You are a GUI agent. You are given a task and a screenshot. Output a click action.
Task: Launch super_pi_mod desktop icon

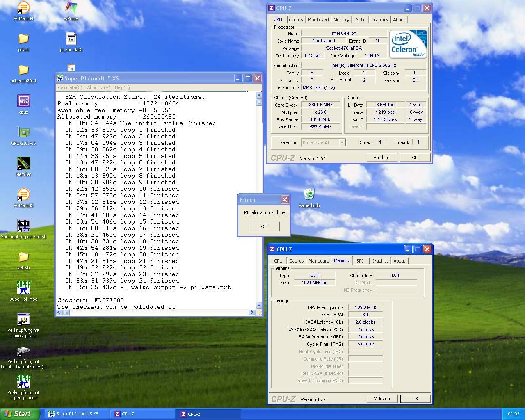(23, 292)
